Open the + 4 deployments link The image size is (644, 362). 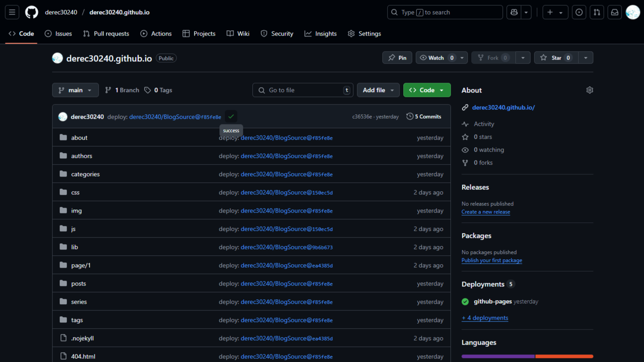coord(485,318)
